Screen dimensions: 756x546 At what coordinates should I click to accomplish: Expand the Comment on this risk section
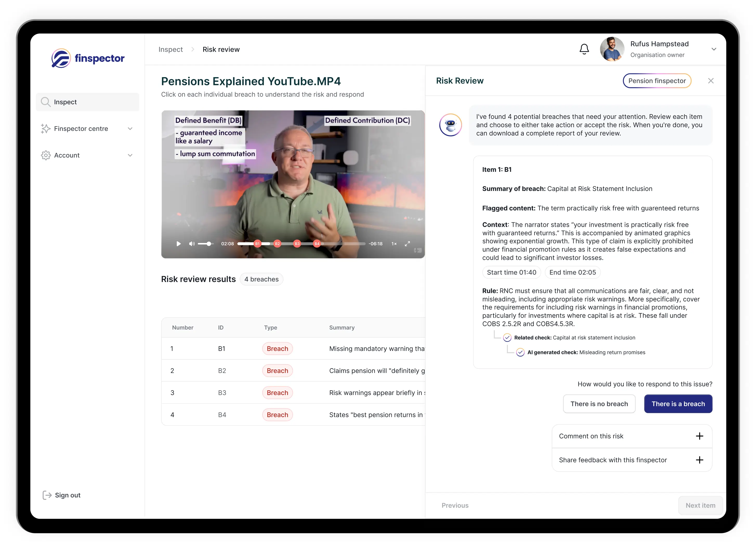click(700, 436)
